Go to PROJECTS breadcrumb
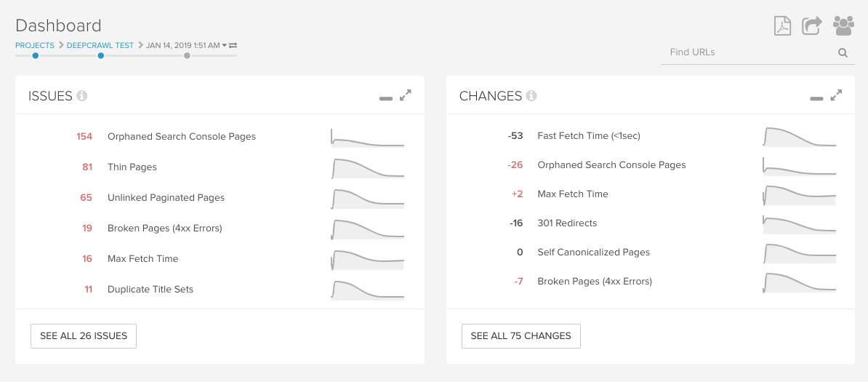 pos(35,45)
